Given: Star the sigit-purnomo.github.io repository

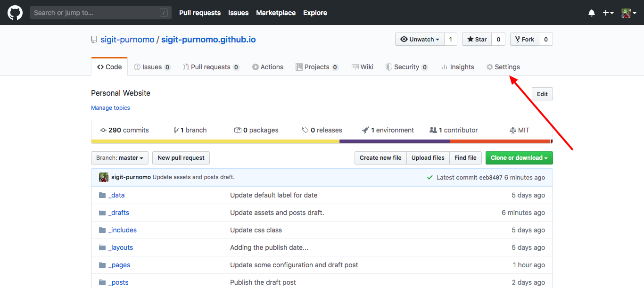Looking at the screenshot, I should click(x=477, y=39).
